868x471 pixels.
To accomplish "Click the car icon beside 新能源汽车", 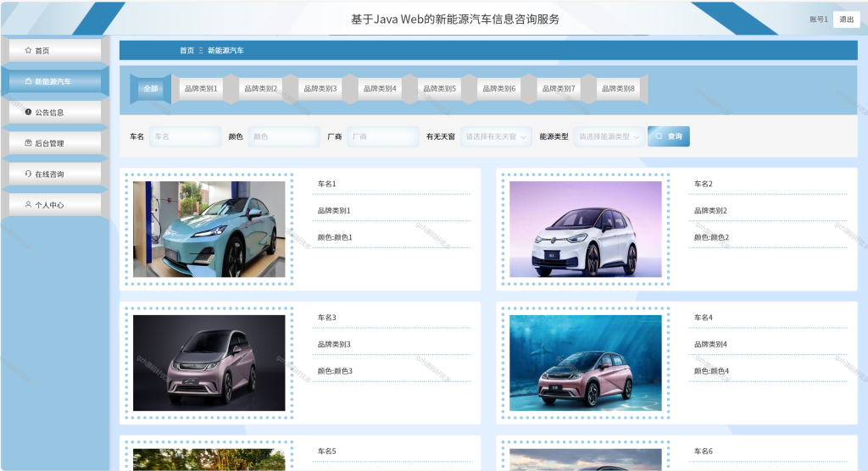I will (28, 81).
